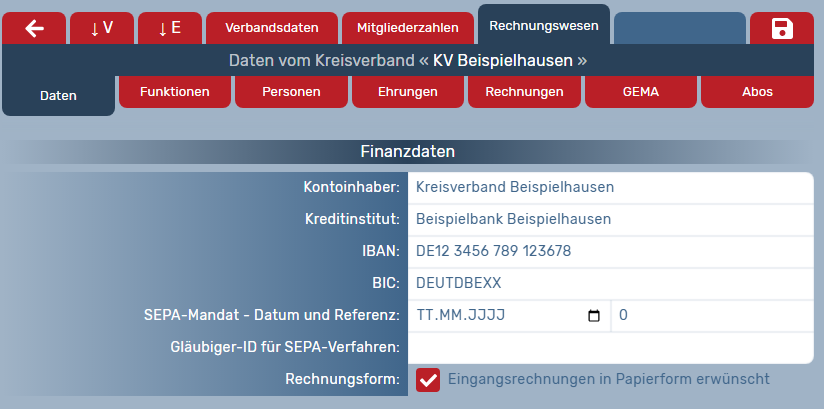The width and height of the screenshot is (824, 409).
Task: Click the empty blue tab
Action: [680, 28]
